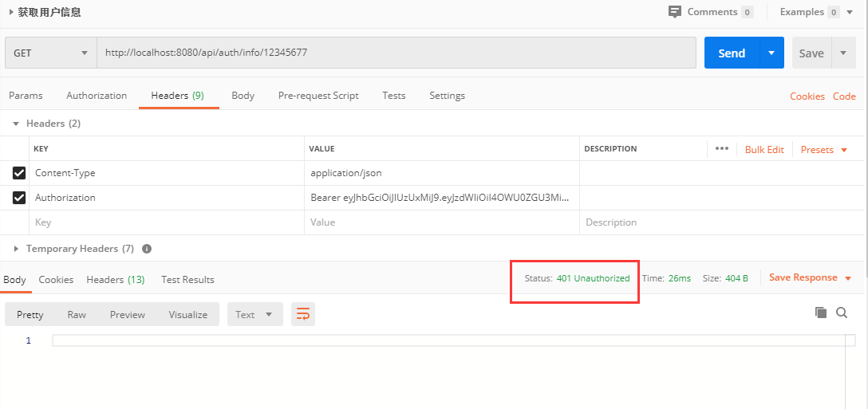Image resolution: width=868 pixels, height=409 pixels.
Task: Click the Save button
Action: click(x=811, y=53)
